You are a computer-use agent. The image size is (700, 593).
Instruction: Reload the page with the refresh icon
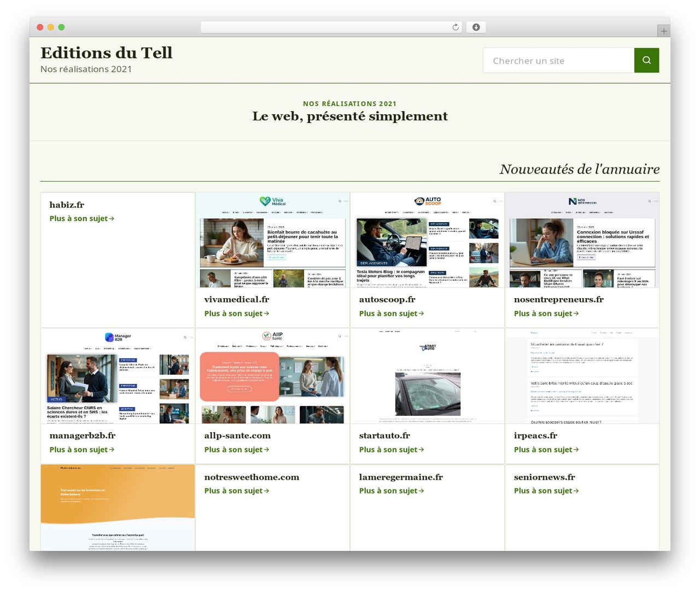tap(456, 27)
